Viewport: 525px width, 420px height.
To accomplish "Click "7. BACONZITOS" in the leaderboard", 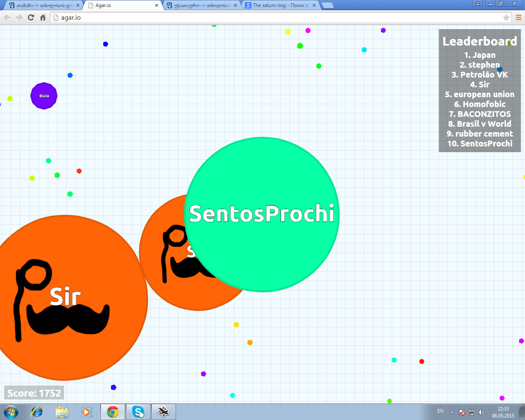I will click(x=480, y=114).
